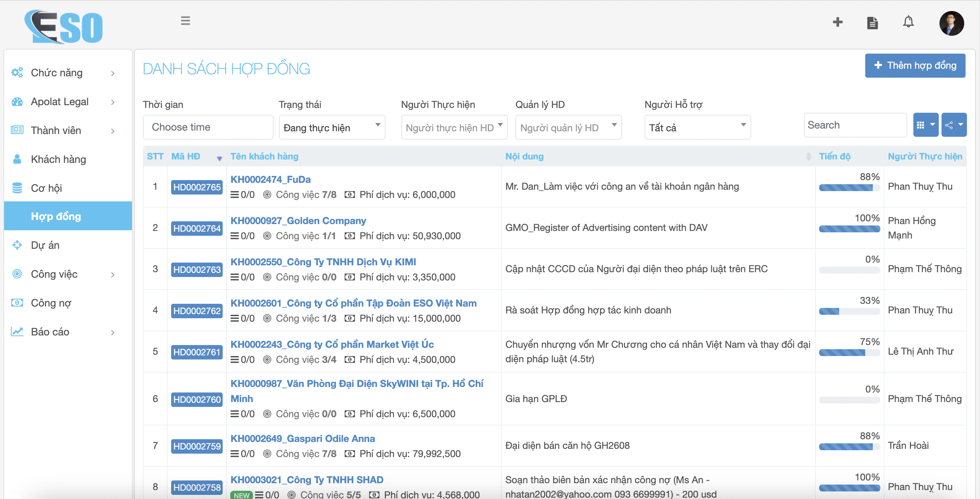
Task: Open the Người thực hiện HD dropdown
Action: click(454, 127)
